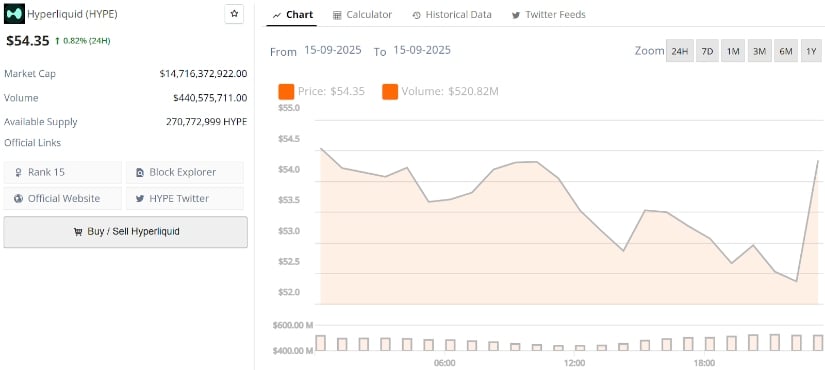Visit the Official Website link

pyautogui.click(x=63, y=198)
